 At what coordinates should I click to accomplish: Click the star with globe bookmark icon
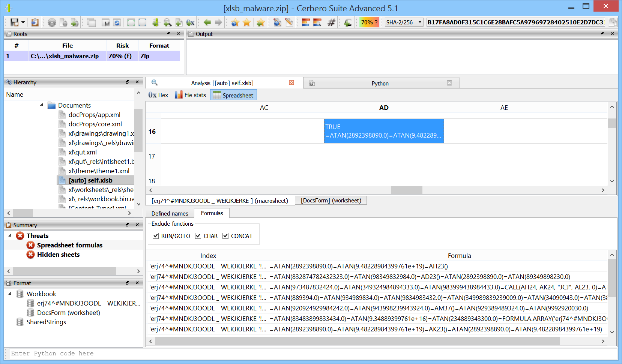(x=235, y=22)
